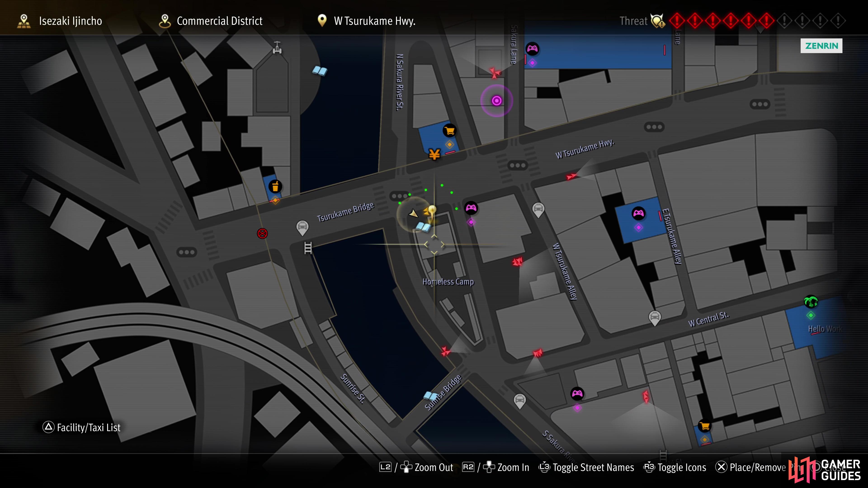Click the W Central St. label
Viewport: 868px width, 488px height.
coord(709,319)
